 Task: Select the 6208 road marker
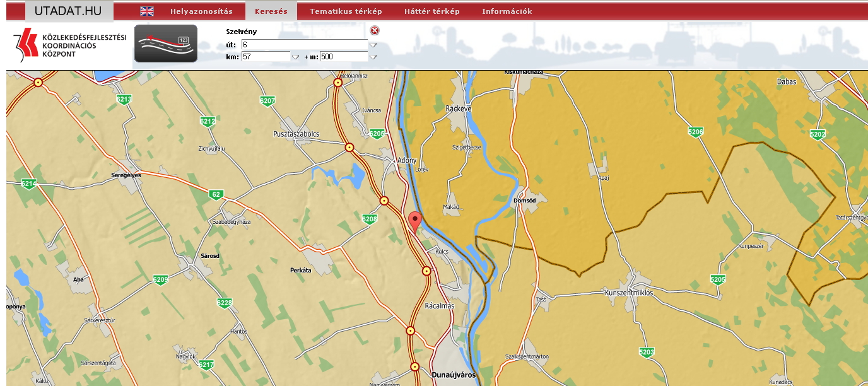coord(370,219)
